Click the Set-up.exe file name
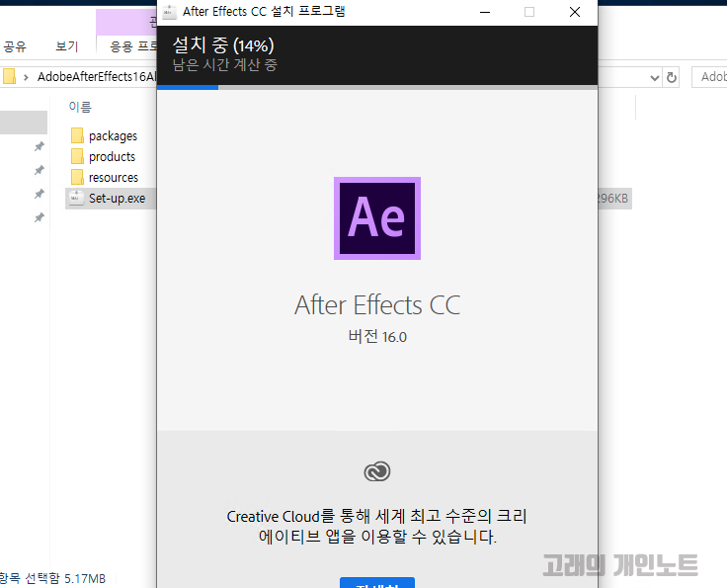 (x=117, y=199)
